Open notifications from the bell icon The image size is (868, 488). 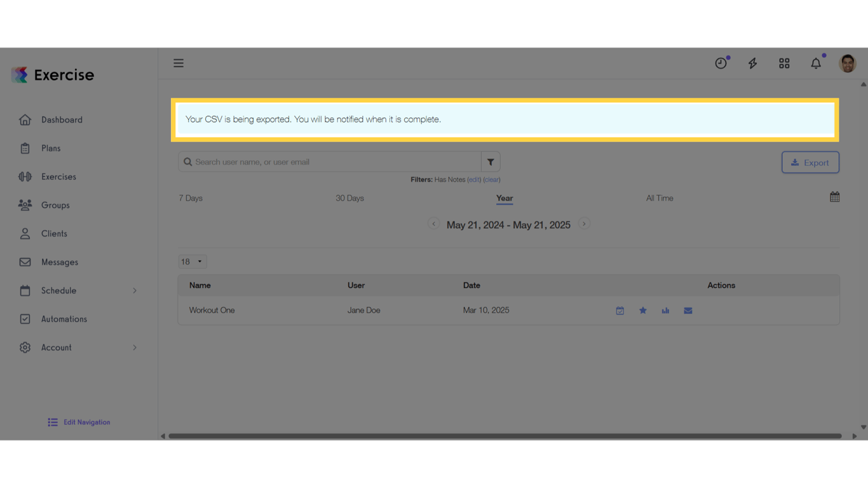(816, 63)
